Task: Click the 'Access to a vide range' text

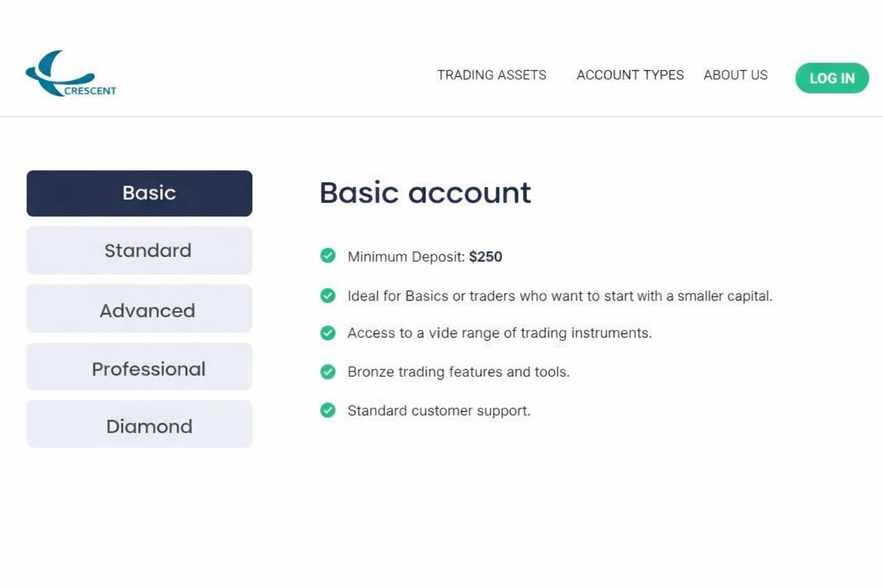Action: [499, 333]
